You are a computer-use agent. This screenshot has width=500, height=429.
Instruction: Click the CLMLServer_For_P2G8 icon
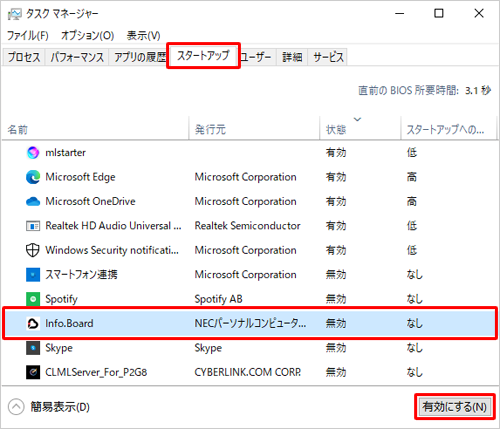(33, 372)
